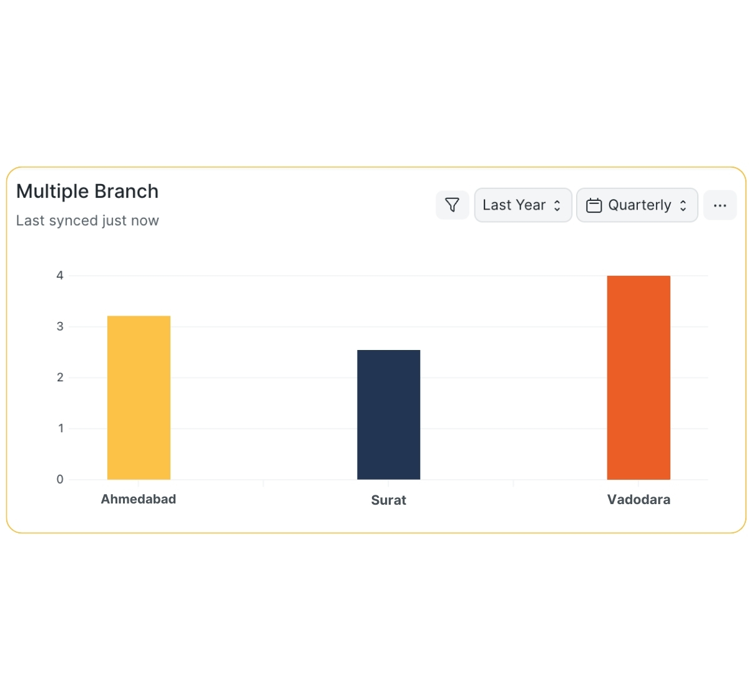Click the y-axis value 4
Viewport: 749px width, 700px height.
point(60,275)
